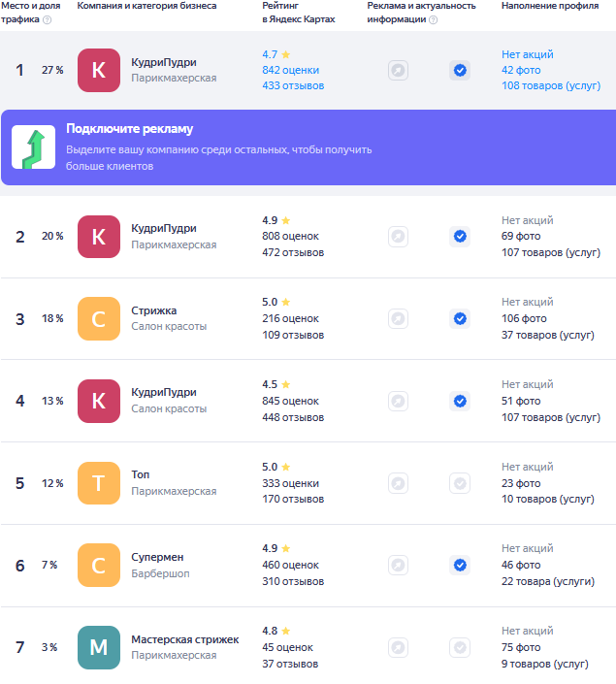The image size is (616, 684).
Task: Click the blue verified badge in the Супермен row
Action: (x=460, y=565)
